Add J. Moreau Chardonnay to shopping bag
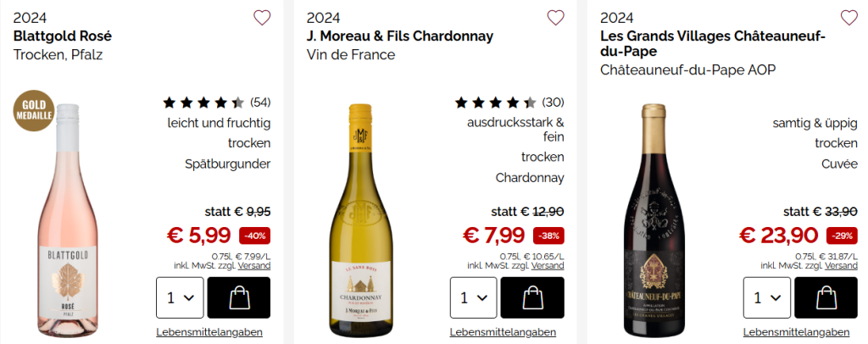The image size is (868, 344). click(x=531, y=297)
